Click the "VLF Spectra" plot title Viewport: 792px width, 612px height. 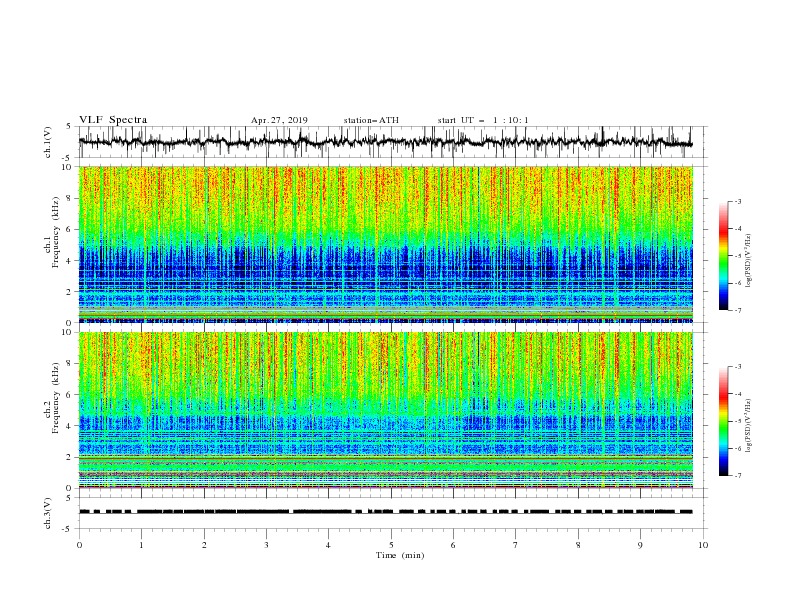pos(113,120)
